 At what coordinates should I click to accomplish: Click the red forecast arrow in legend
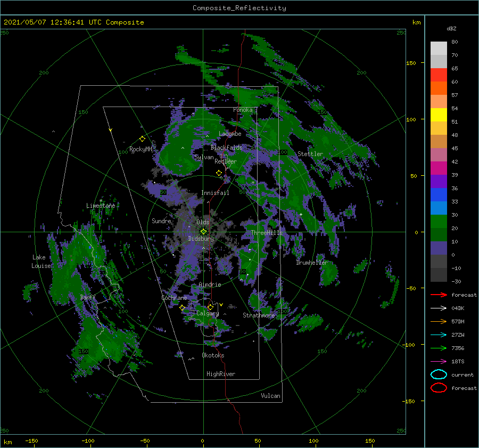[439, 295]
